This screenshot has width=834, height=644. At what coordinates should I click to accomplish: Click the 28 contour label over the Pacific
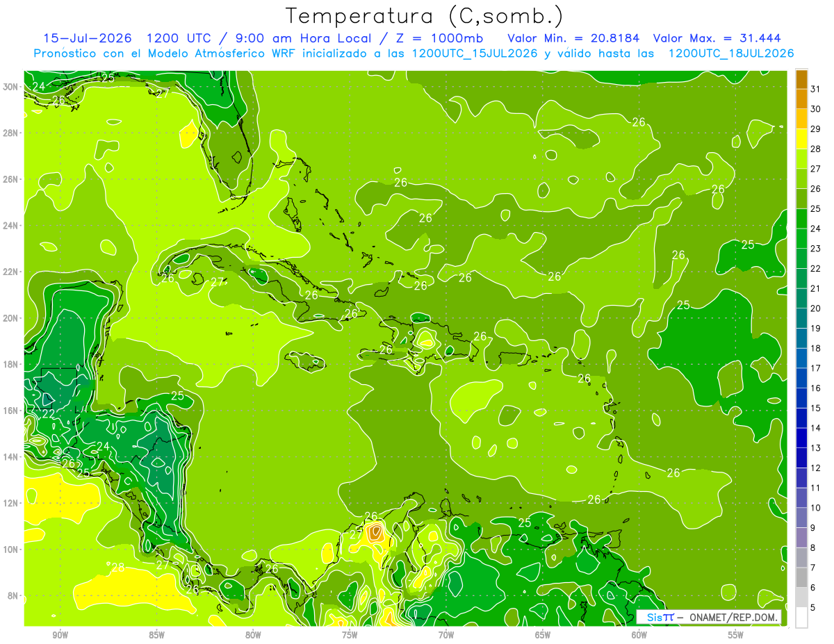click(x=118, y=568)
